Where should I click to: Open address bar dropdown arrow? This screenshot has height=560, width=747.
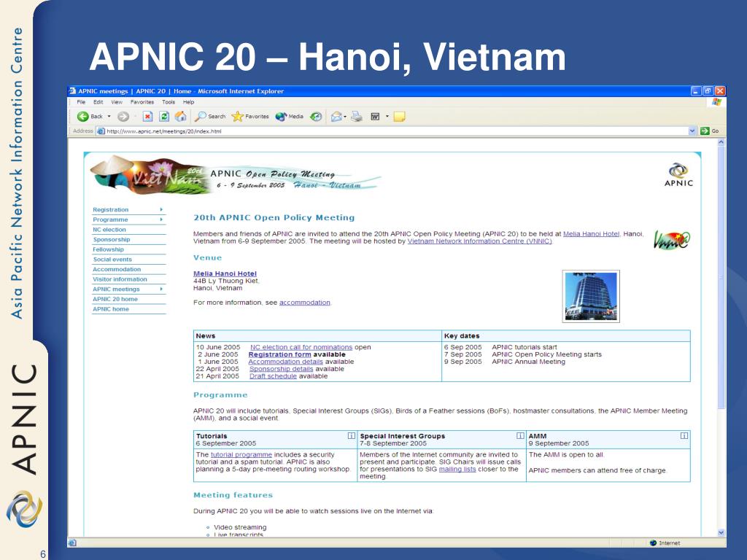click(x=692, y=131)
